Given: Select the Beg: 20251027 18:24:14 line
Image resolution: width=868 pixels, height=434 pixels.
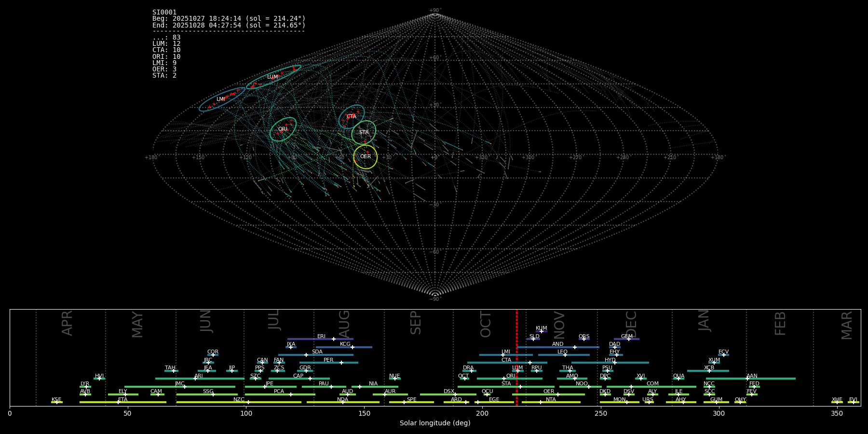Looking at the screenshot, I should coord(229,19).
